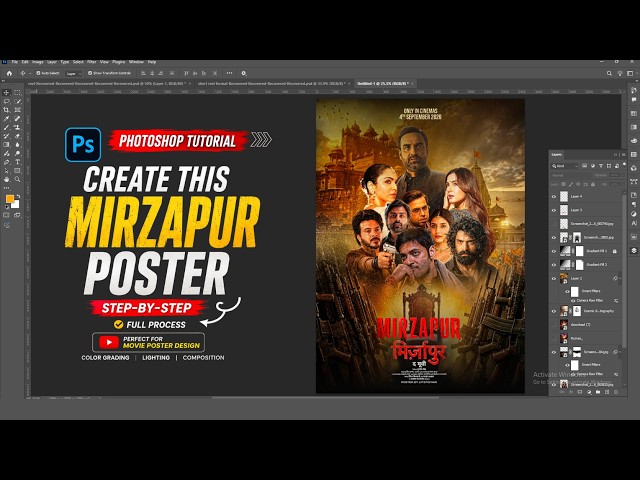640x480 pixels.
Task: Open the blend mode Normal dropdown
Action: tap(570, 175)
